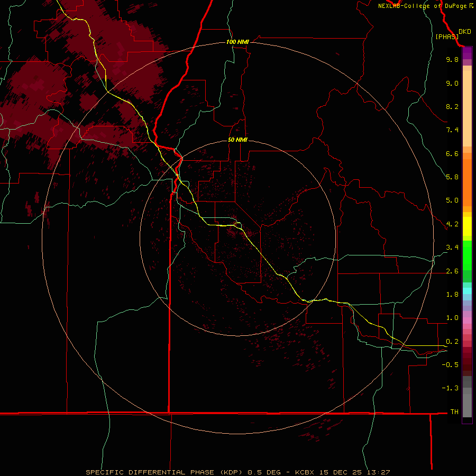Click the -0.5 scale value

tap(450, 365)
